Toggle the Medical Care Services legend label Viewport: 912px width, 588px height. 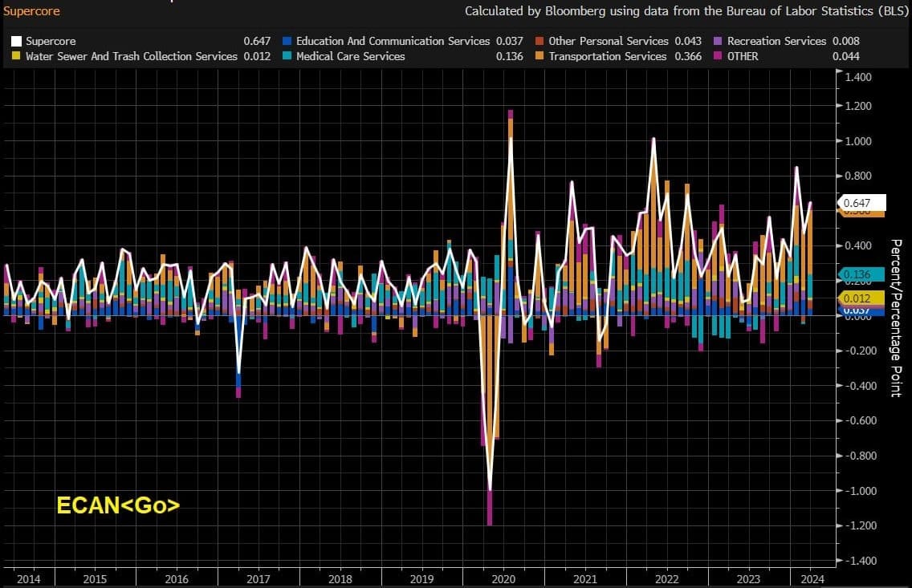coord(350,56)
